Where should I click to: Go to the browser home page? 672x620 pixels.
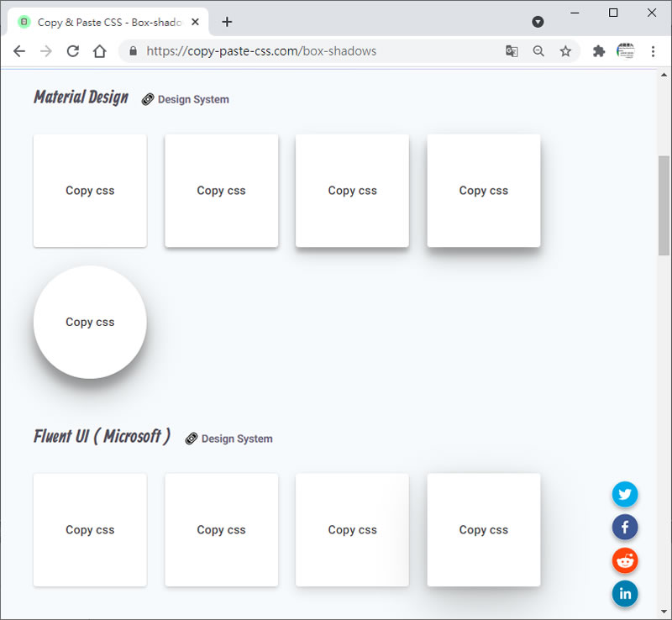point(99,51)
